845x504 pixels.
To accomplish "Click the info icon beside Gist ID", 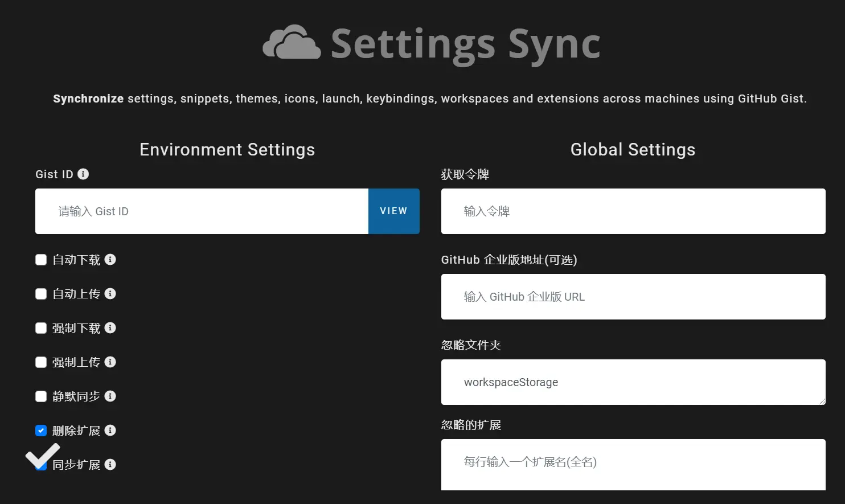I will point(83,174).
